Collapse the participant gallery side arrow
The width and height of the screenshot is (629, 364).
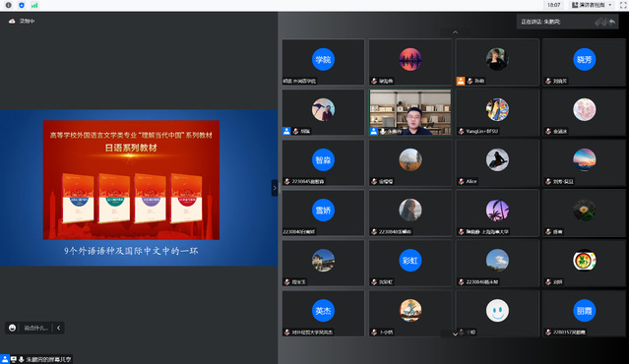[275, 188]
